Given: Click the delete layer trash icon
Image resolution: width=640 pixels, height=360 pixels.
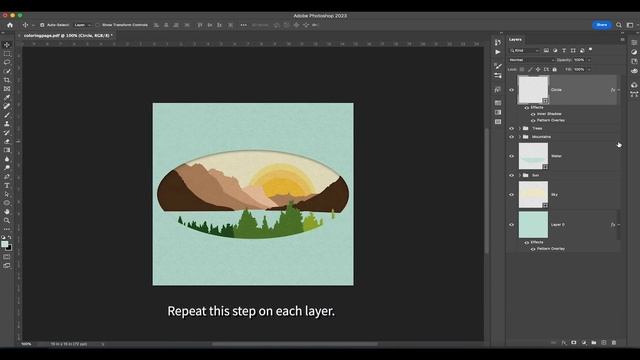Looking at the screenshot, I should [x=614, y=342].
